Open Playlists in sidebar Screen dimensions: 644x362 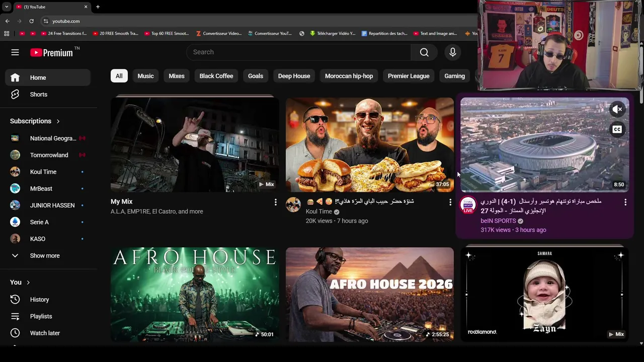pyautogui.click(x=48, y=316)
